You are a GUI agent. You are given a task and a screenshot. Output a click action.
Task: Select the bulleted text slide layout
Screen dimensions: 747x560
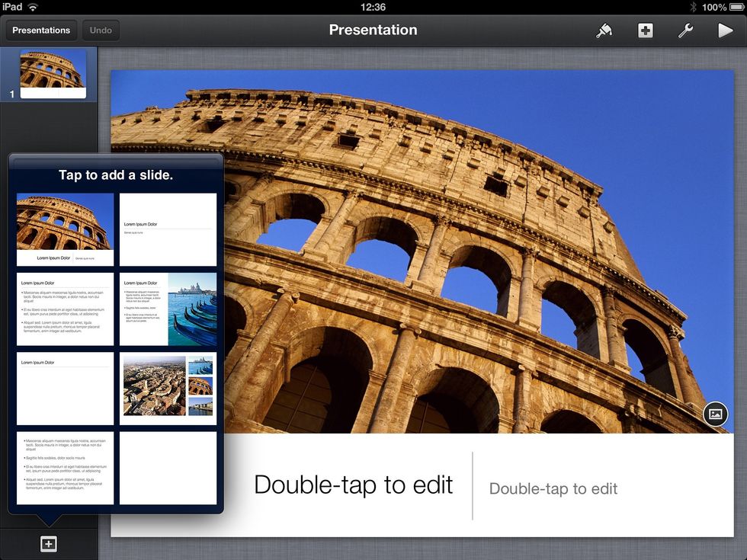[x=65, y=309]
